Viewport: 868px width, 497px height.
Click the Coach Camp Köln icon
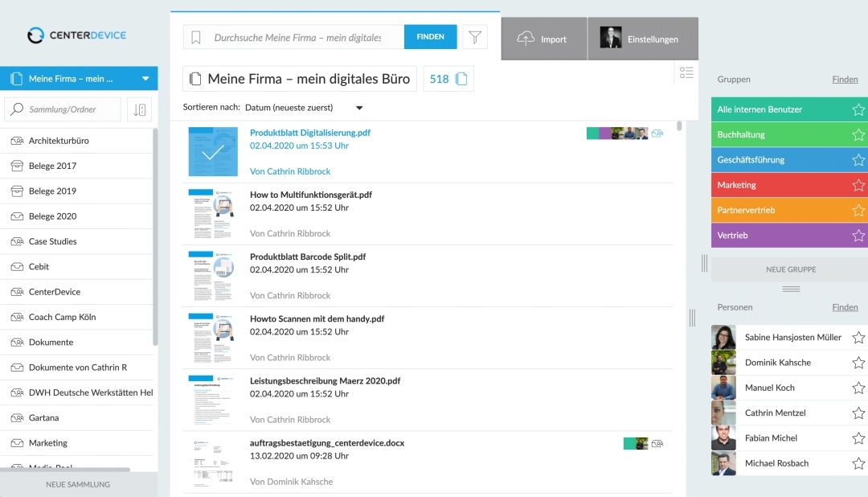point(17,317)
